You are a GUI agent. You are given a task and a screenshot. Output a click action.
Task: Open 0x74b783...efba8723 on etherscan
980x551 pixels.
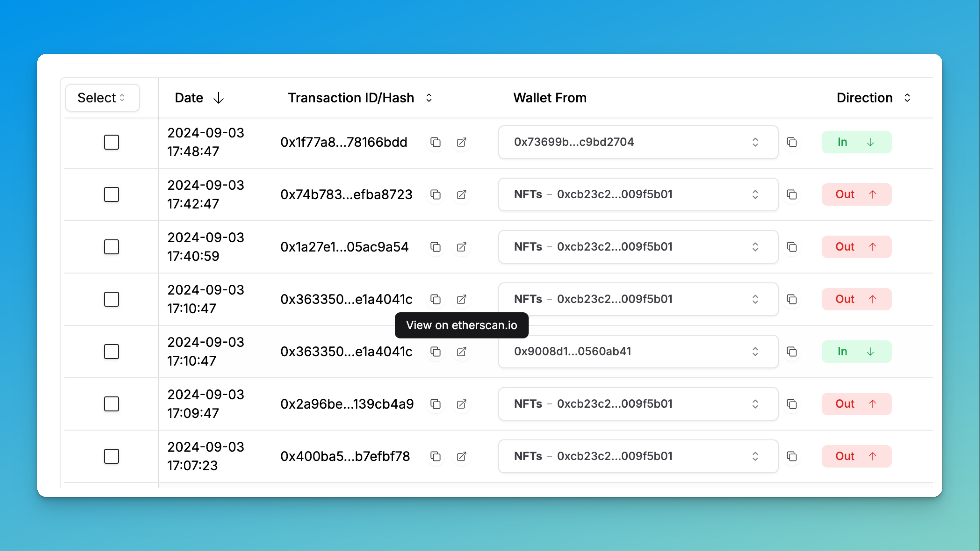[461, 194]
